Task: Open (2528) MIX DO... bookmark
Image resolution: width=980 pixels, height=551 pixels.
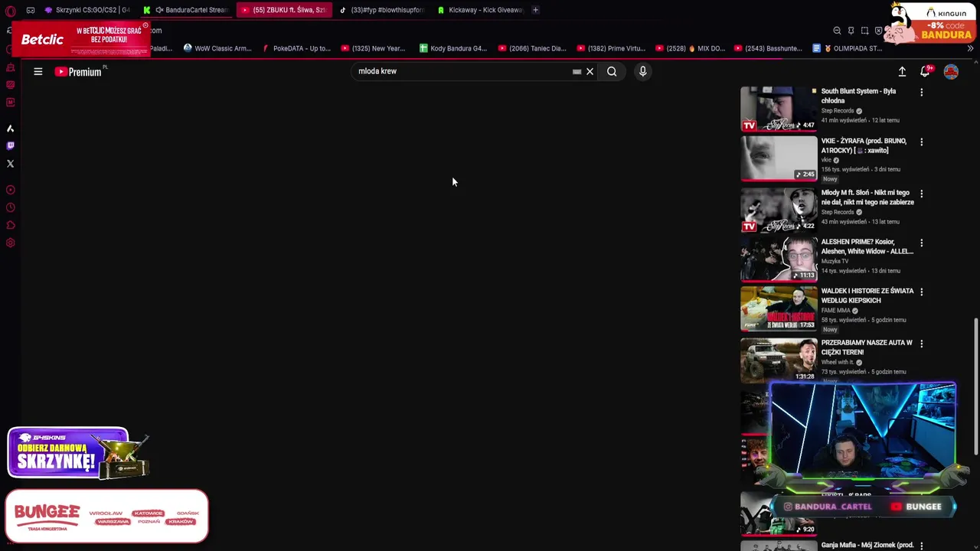Action: pos(689,48)
